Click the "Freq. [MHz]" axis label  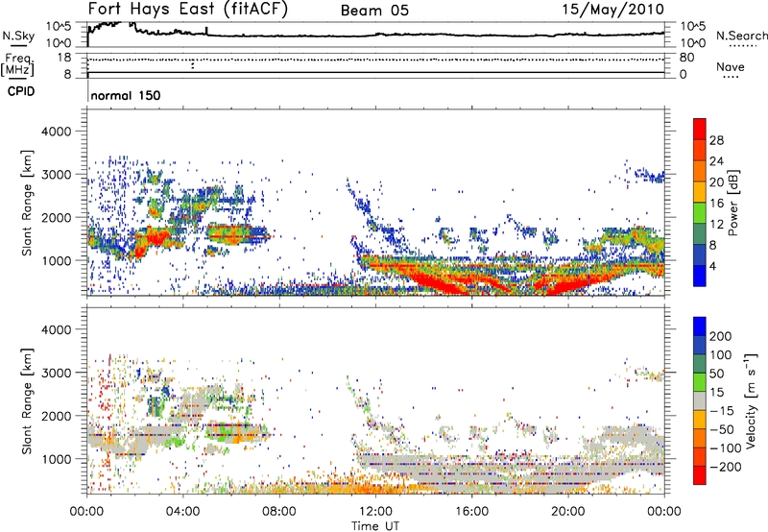click(x=18, y=65)
